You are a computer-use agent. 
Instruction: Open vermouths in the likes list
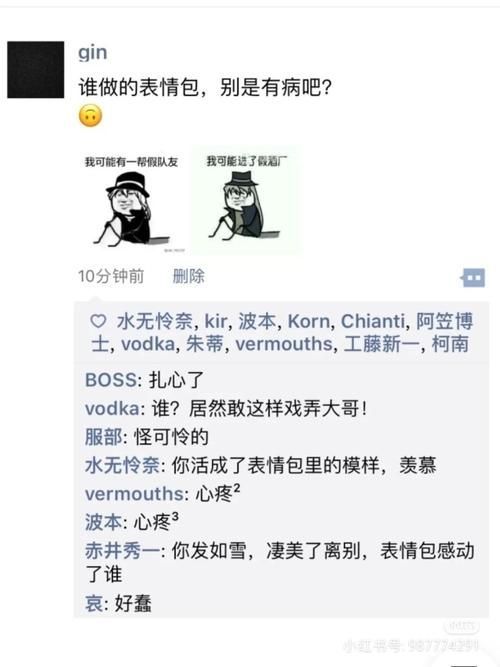284,344
